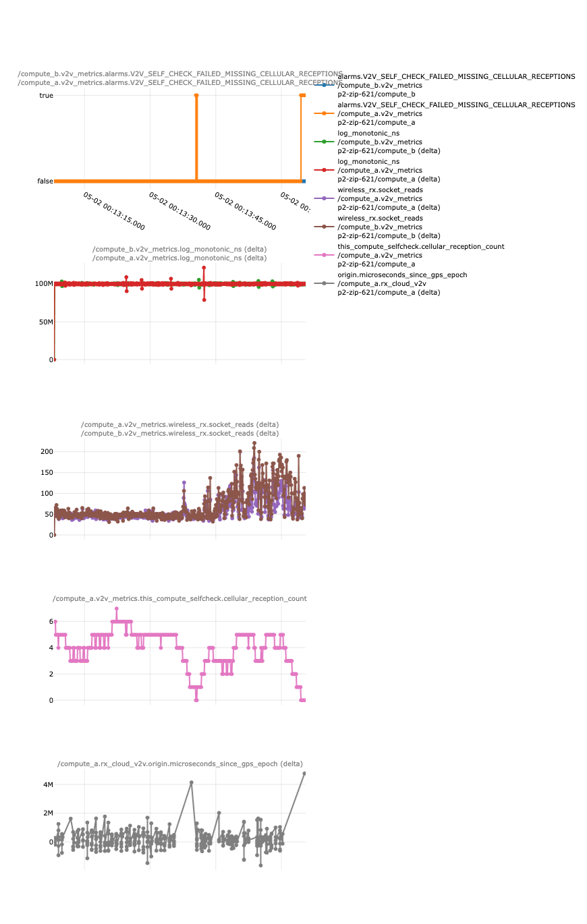Click the 6 tick on cellular_reception chart
This screenshot has width=587, height=924.
point(51,621)
